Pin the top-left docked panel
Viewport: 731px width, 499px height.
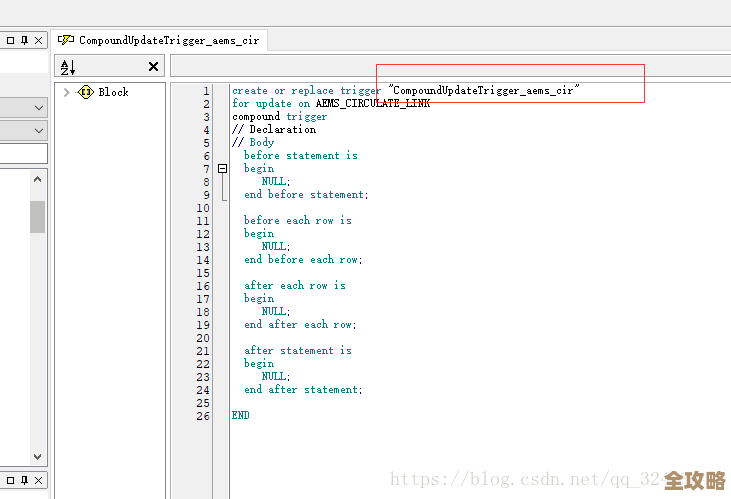(23, 40)
